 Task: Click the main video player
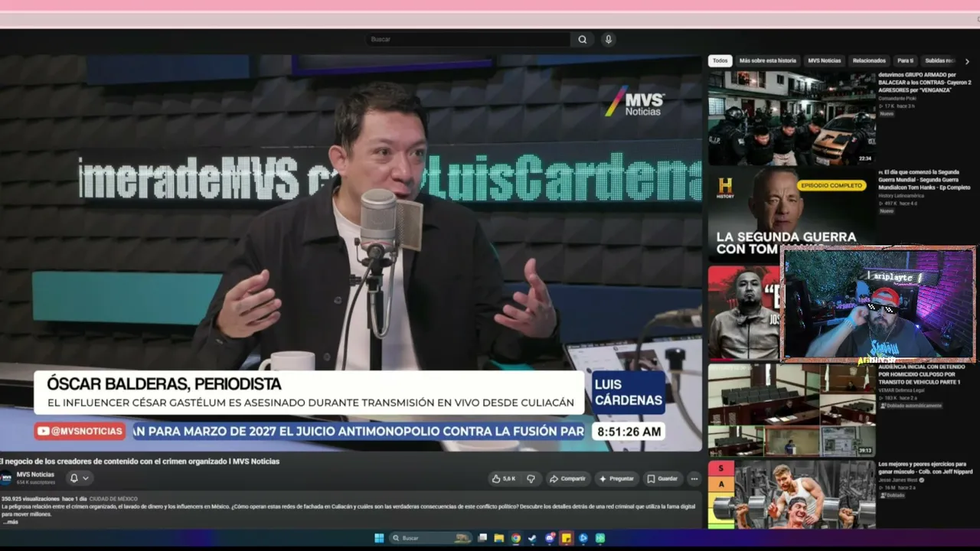coord(351,253)
